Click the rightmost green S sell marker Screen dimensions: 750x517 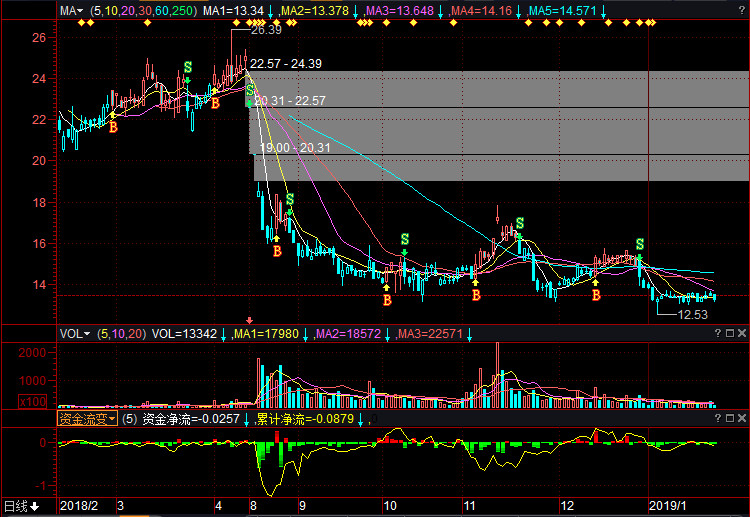(x=640, y=244)
